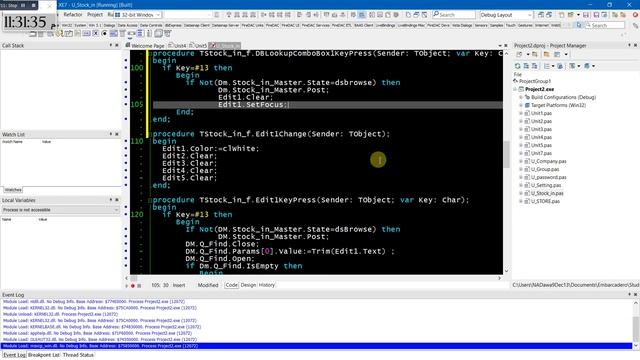
Task: Switch to the Watches tab
Action: 13,190
